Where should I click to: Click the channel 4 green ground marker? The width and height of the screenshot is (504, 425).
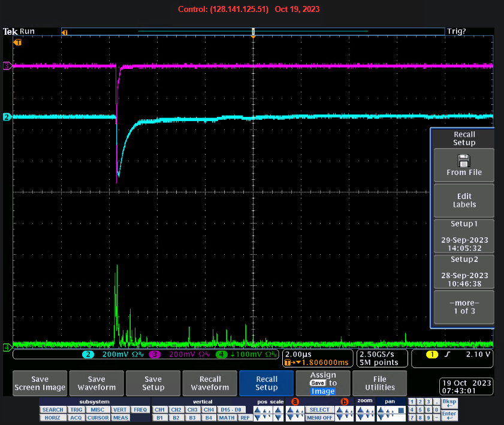pos(7,347)
